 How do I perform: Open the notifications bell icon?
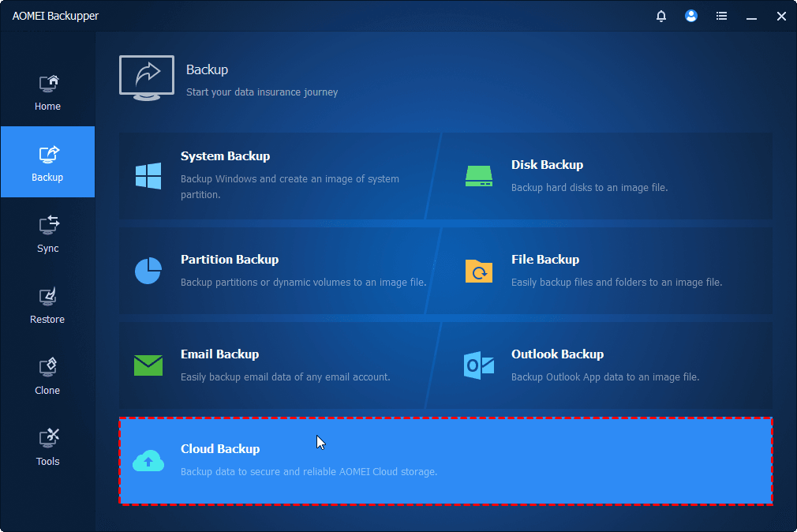click(661, 16)
